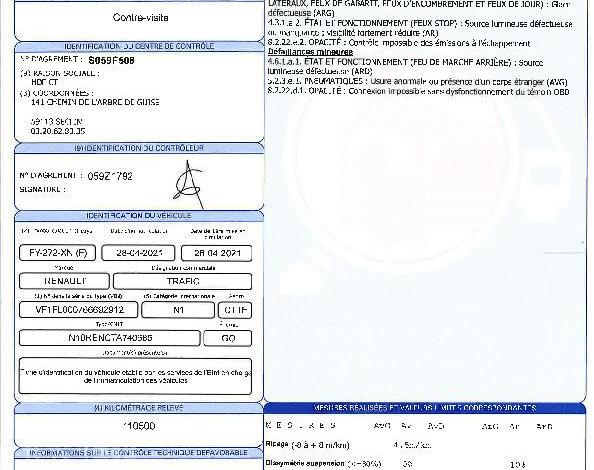Click the GO energy field
Image resolution: width=594 pixels, height=470 pixels.
[228, 338]
